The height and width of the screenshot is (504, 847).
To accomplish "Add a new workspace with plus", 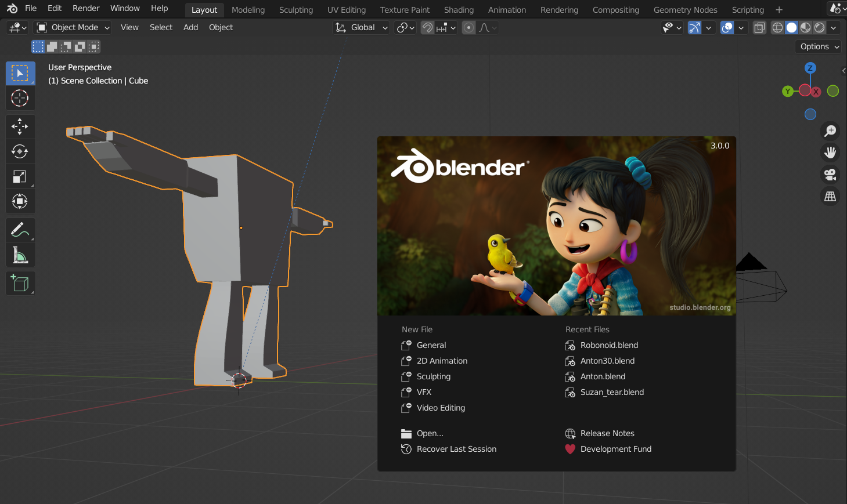I will [779, 10].
